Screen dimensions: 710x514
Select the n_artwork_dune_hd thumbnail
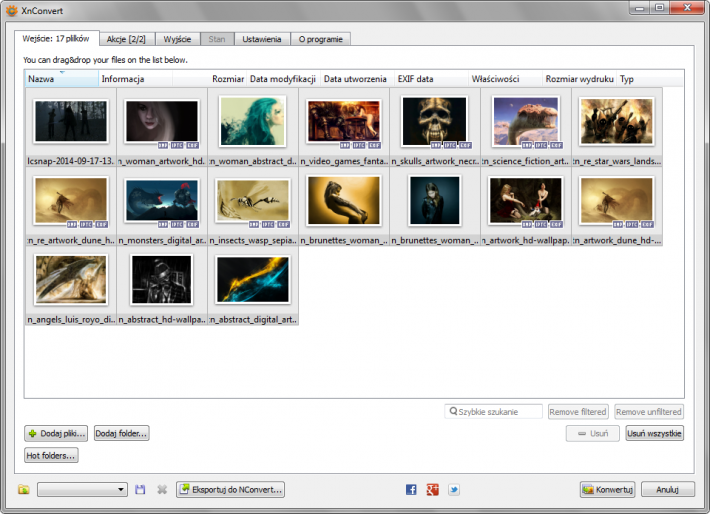(x=617, y=200)
